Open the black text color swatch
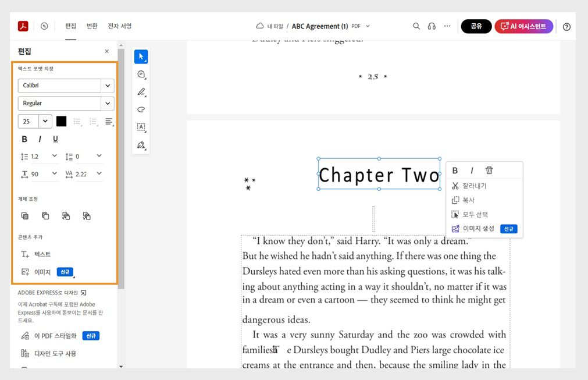This screenshot has width=588, height=380. (x=61, y=121)
